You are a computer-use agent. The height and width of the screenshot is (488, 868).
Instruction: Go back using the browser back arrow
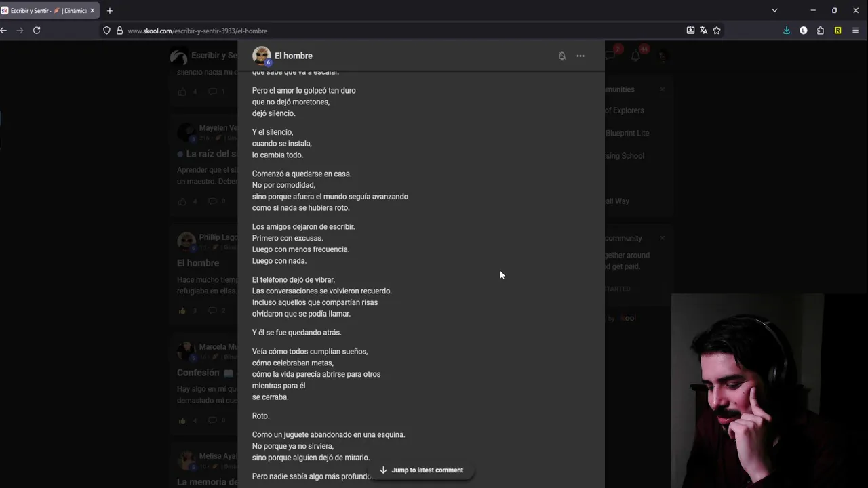[x=4, y=30]
